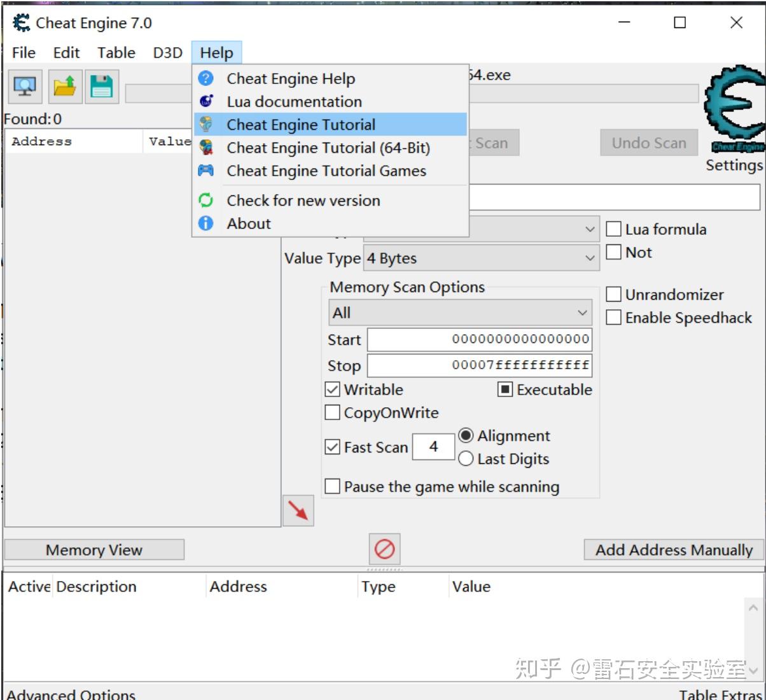Click the Cheat Engine Tutorial icon
The height and width of the screenshot is (700, 766).
pos(206,124)
